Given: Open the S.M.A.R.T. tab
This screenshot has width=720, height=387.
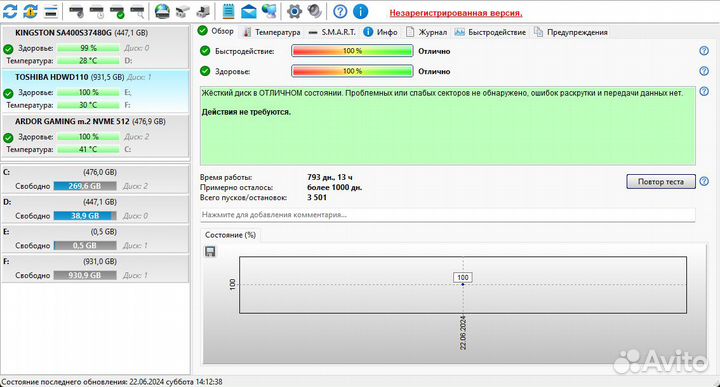Looking at the screenshot, I should pos(332,32).
